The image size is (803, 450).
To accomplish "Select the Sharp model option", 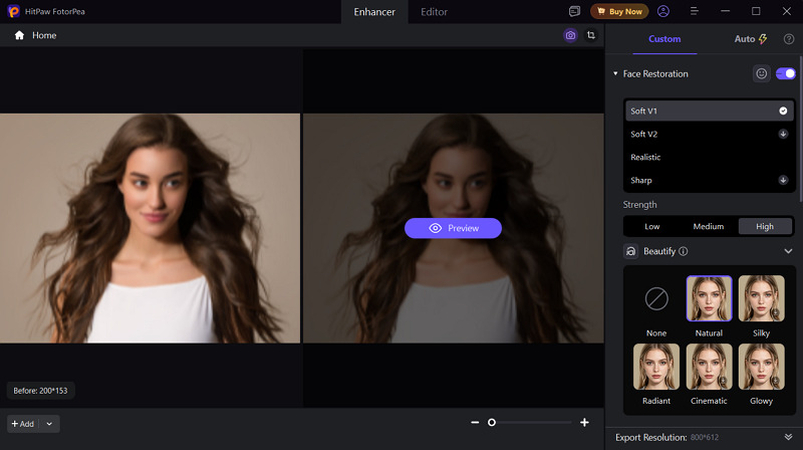I will pos(709,180).
